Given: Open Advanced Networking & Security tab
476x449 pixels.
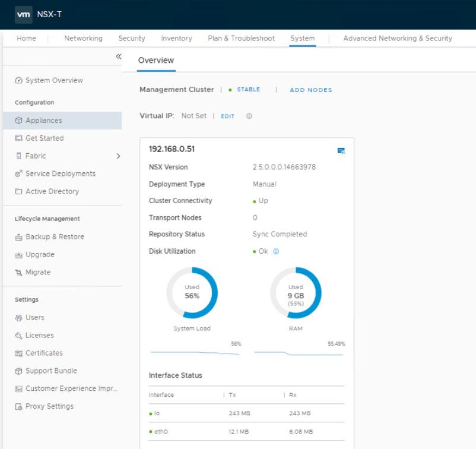Looking at the screenshot, I should coord(398,38).
